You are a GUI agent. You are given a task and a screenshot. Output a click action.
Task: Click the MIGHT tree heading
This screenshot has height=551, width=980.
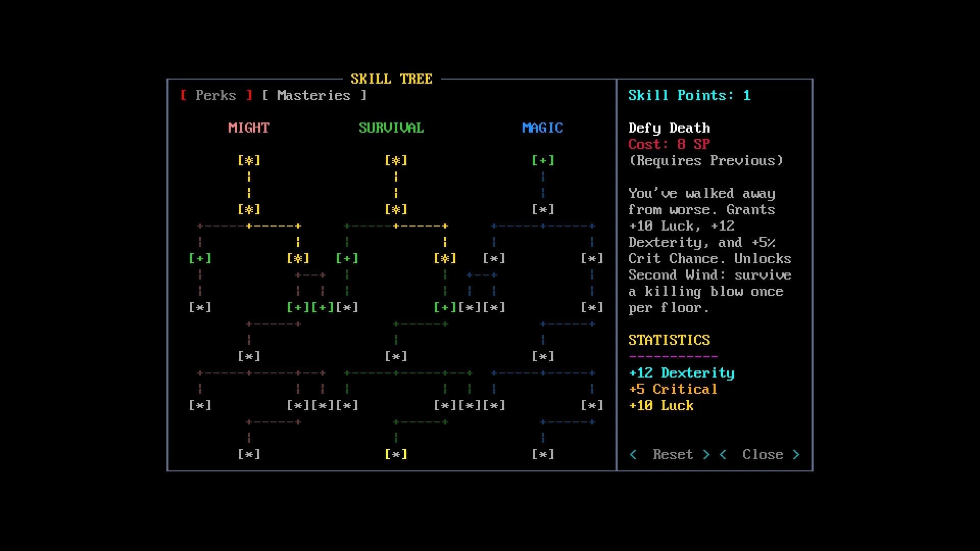tap(249, 128)
